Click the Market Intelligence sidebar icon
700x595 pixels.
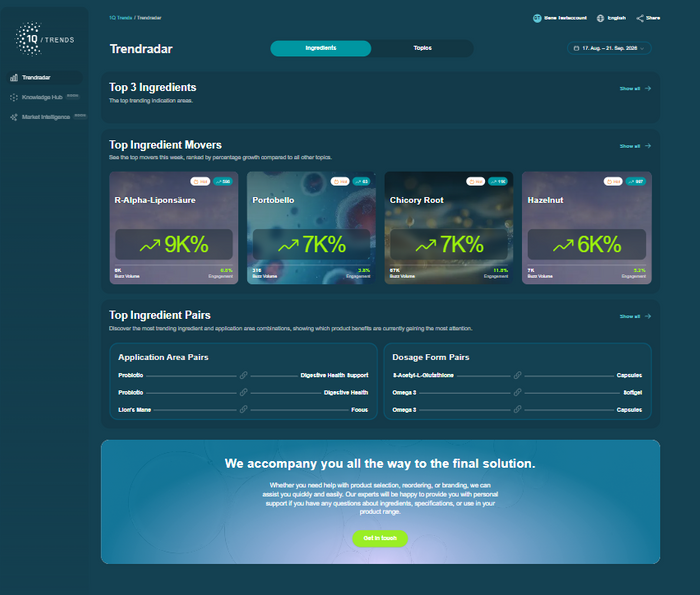pos(14,117)
